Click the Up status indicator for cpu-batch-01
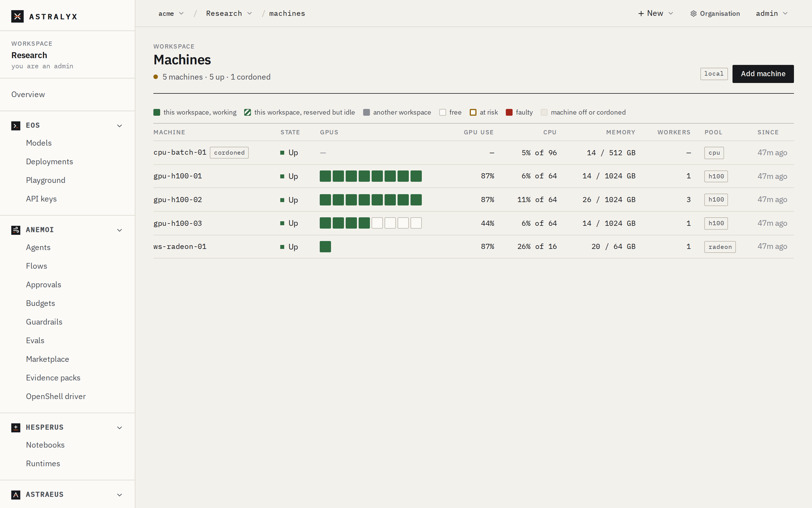 [289, 153]
